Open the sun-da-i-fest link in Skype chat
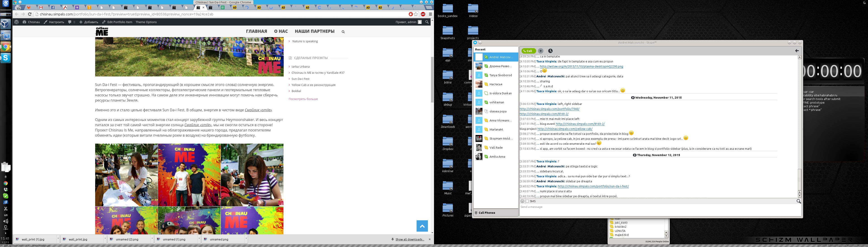 tap(593, 186)
